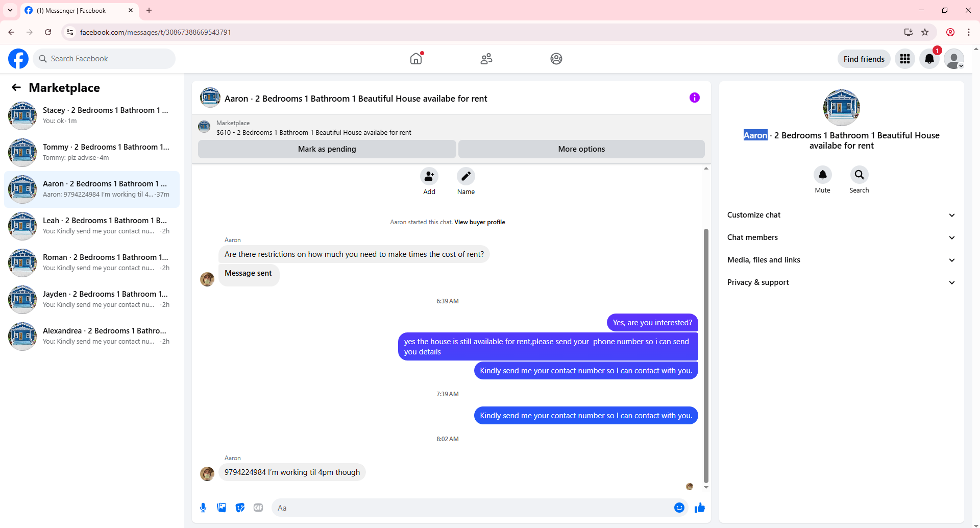Image resolution: width=980 pixels, height=528 pixels.
Task: Open the listing thumbnail in the right panel
Action: [842, 108]
